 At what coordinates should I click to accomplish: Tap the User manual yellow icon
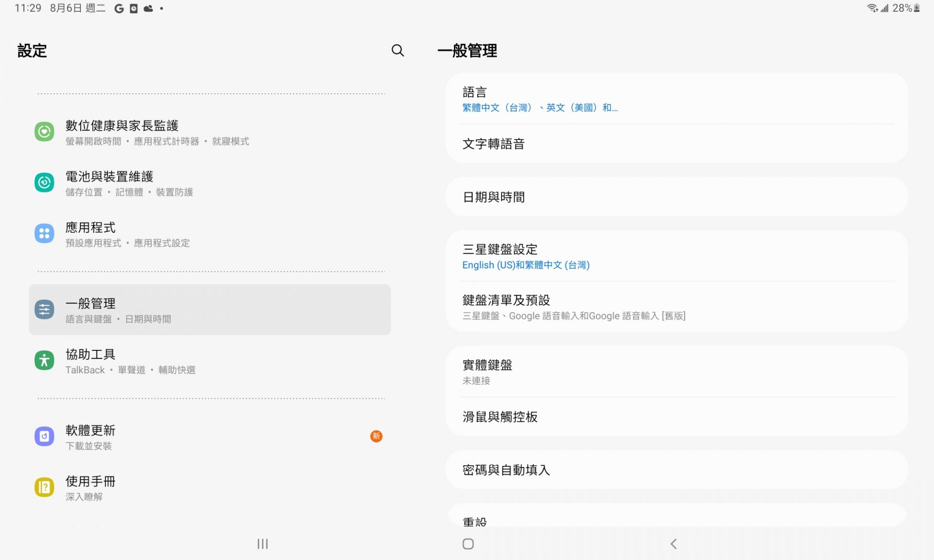[x=44, y=487]
